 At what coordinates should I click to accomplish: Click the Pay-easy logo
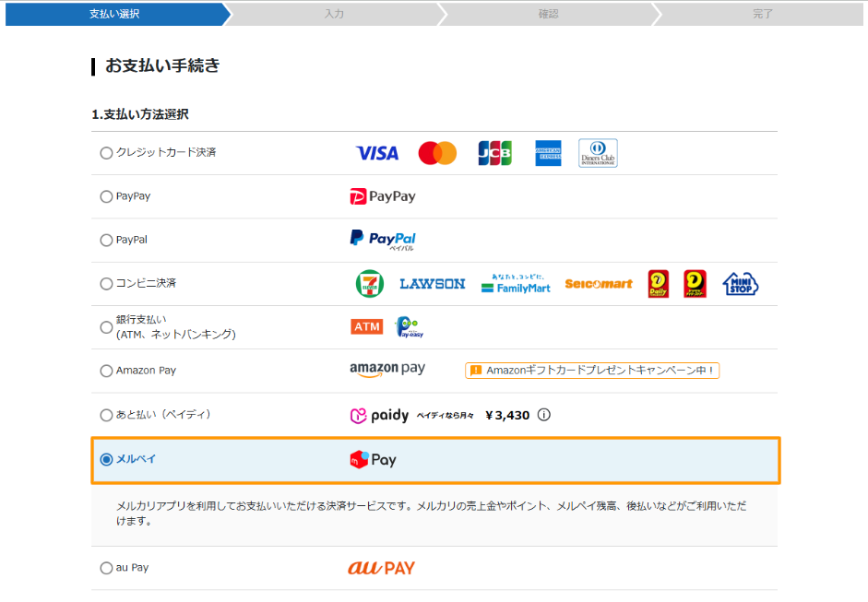click(408, 327)
